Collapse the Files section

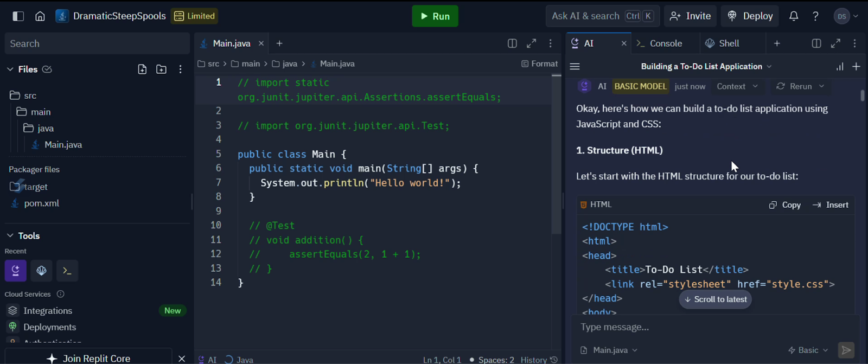pyautogui.click(x=10, y=69)
